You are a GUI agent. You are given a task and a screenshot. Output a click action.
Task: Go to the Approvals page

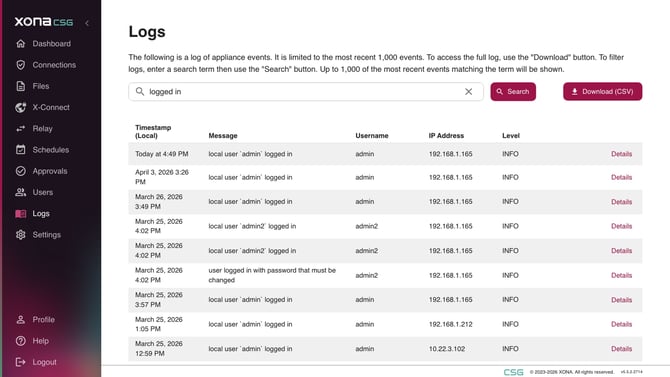[50, 171]
